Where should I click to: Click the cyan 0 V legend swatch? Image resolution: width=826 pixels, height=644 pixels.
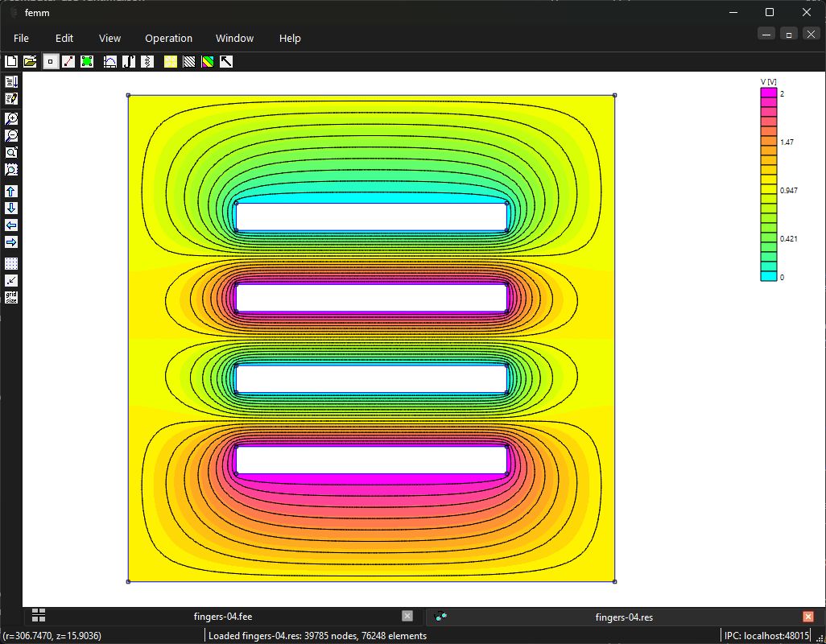click(769, 276)
